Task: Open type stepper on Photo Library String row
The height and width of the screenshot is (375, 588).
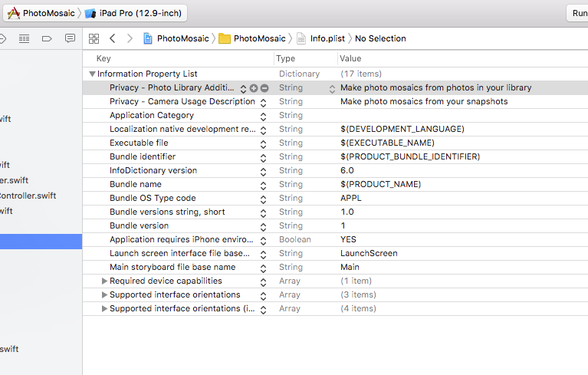Action: 332,88
